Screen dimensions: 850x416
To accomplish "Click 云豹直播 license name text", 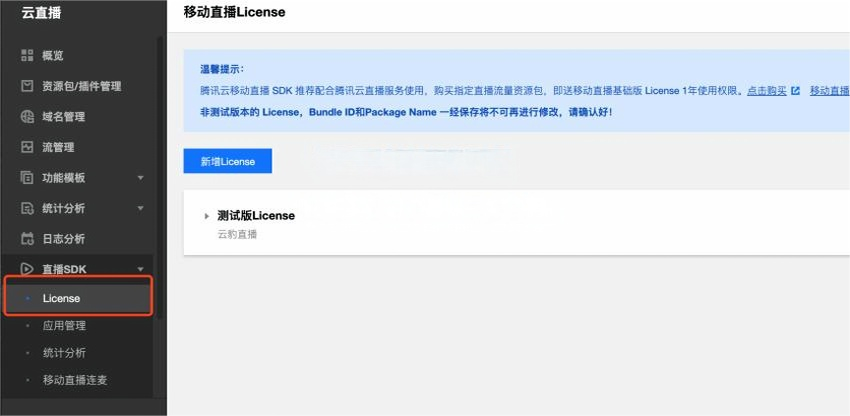I will [237, 235].
